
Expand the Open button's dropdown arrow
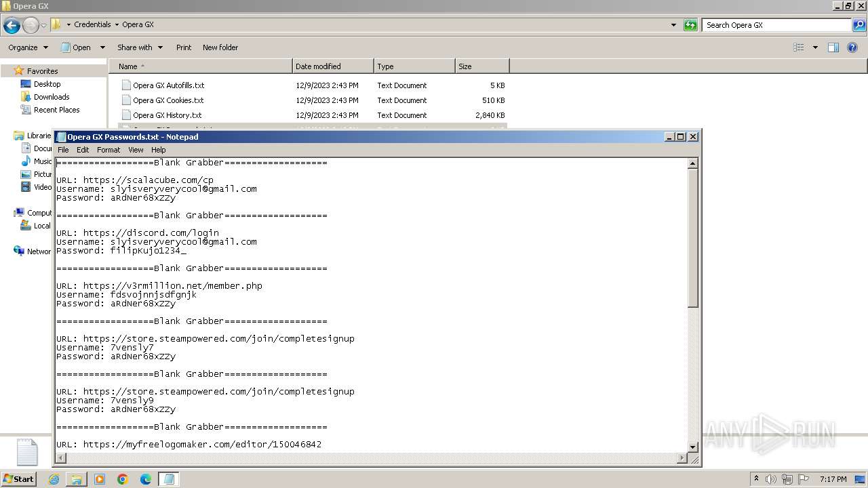click(102, 47)
